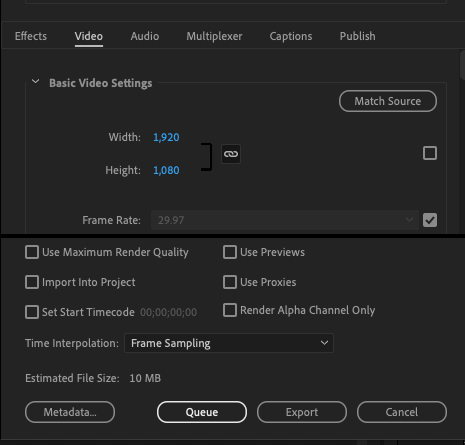Edit the Width value 1,920
Image resolution: width=465 pixels, height=445 pixels.
click(166, 137)
